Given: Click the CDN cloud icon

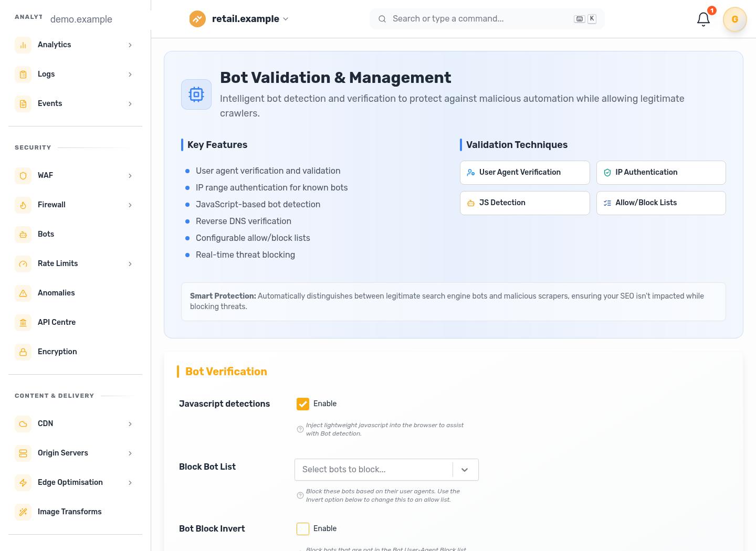Looking at the screenshot, I should [23, 424].
